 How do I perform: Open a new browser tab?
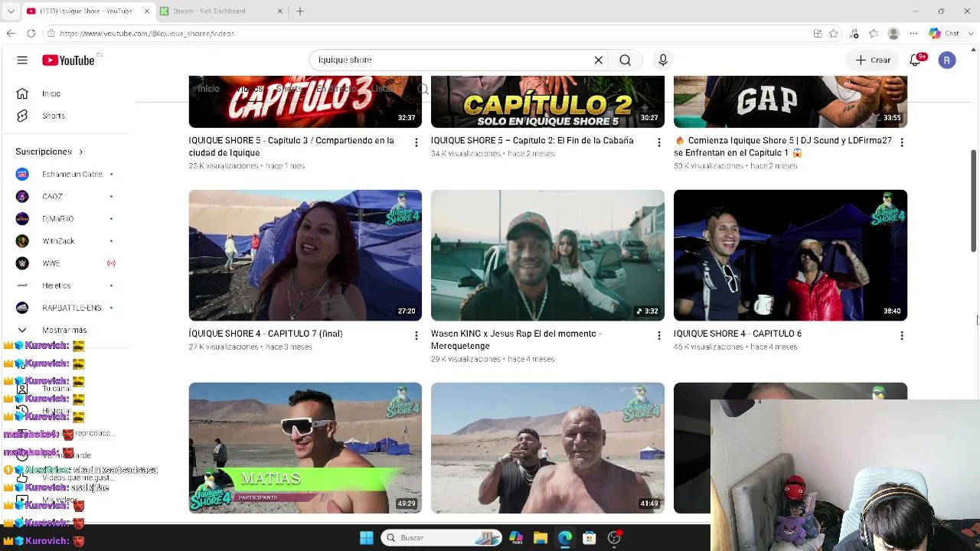(x=300, y=11)
